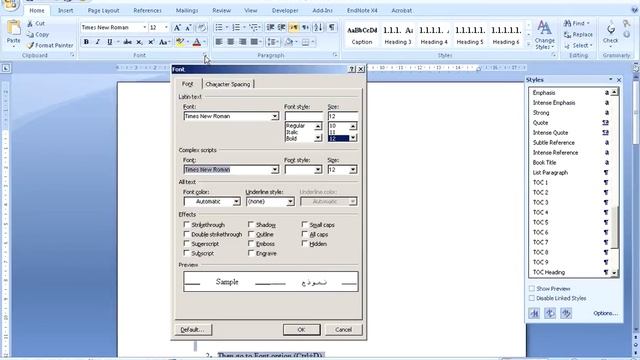Click the Copy icon in ribbon
Viewport: 640px width, 360px height.
point(30,35)
